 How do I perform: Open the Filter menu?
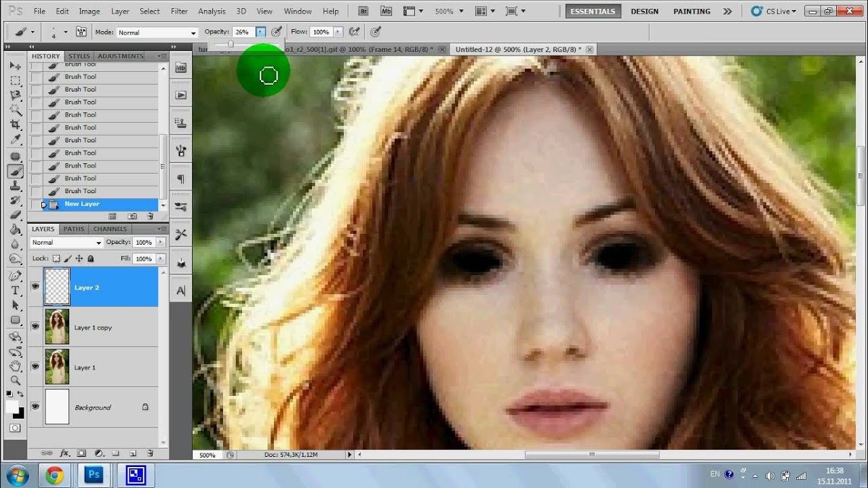(x=179, y=12)
